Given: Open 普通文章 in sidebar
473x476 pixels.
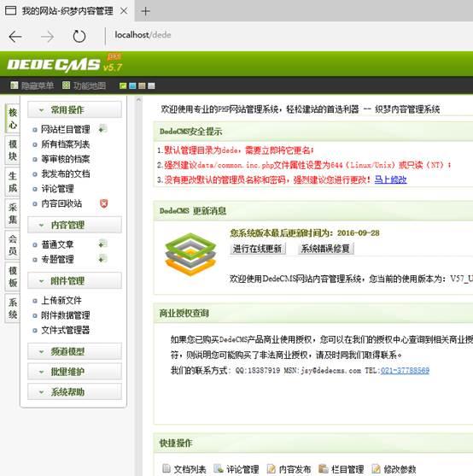Looking at the screenshot, I should pos(57,244).
